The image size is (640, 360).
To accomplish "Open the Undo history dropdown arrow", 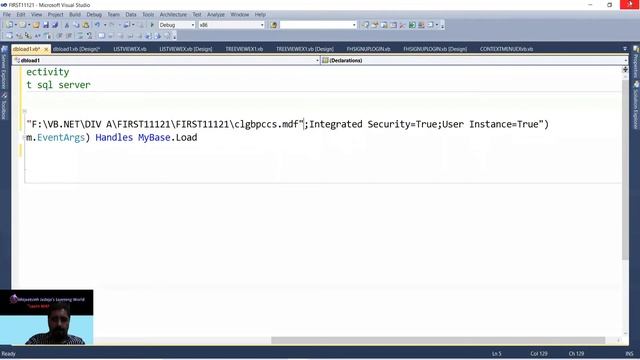I will point(105,25).
